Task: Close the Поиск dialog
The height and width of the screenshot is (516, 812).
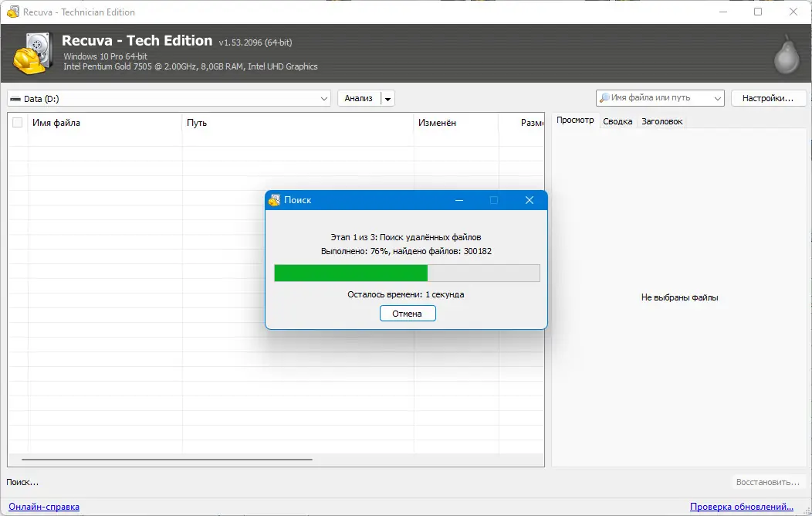Action: tap(529, 200)
